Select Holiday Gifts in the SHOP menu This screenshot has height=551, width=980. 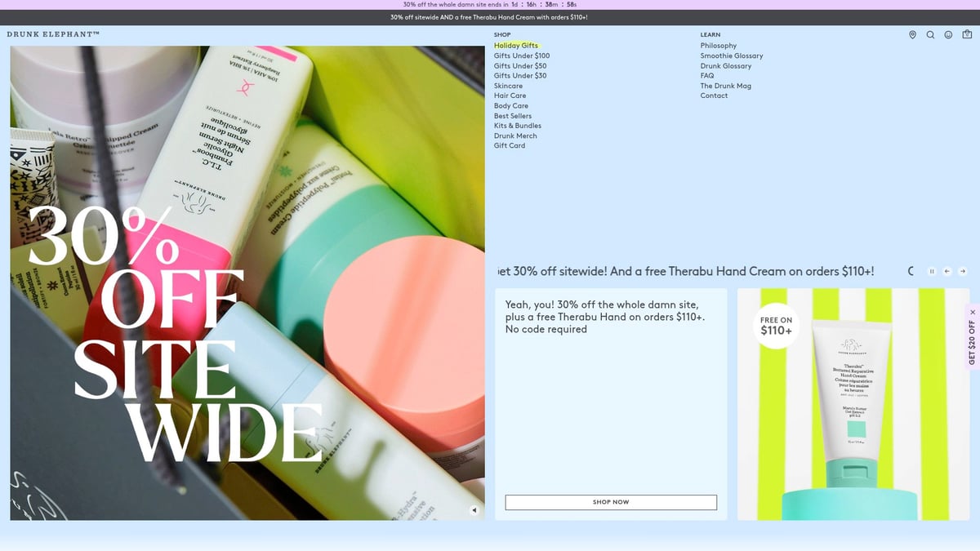516,45
